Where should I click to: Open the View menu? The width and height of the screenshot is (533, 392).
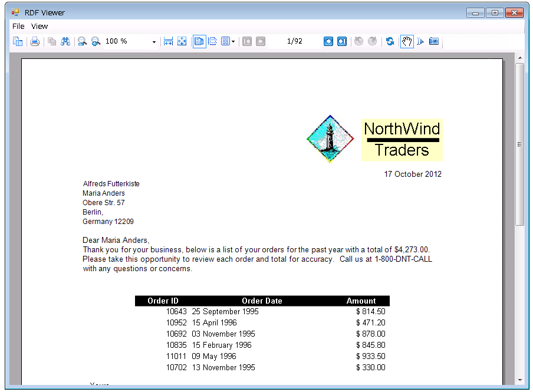tap(40, 26)
